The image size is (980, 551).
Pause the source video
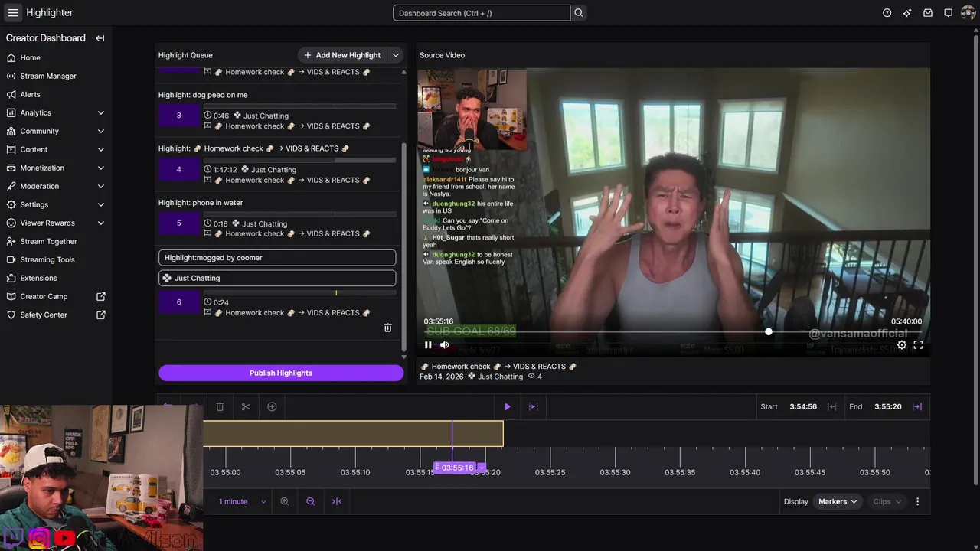[x=428, y=345]
